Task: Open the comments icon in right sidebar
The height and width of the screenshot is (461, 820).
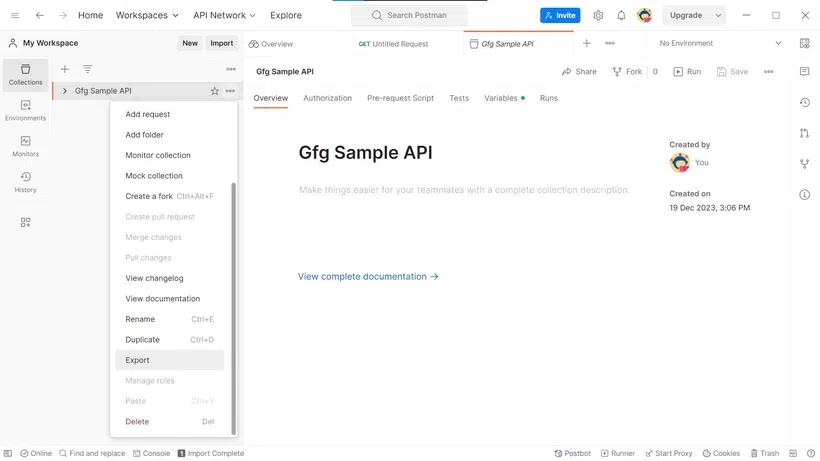Action: (x=804, y=71)
